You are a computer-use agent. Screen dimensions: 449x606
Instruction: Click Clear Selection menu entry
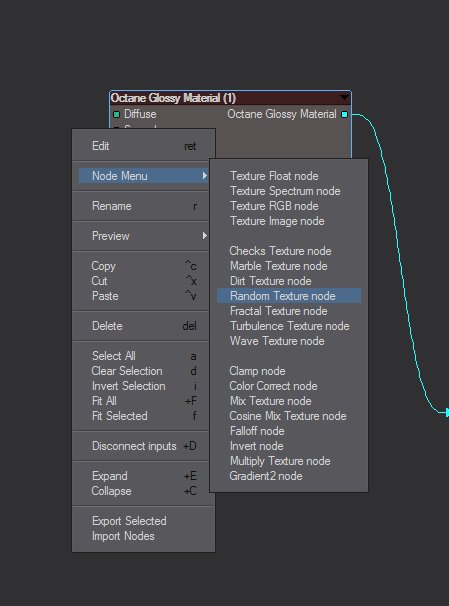click(x=143, y=371)
